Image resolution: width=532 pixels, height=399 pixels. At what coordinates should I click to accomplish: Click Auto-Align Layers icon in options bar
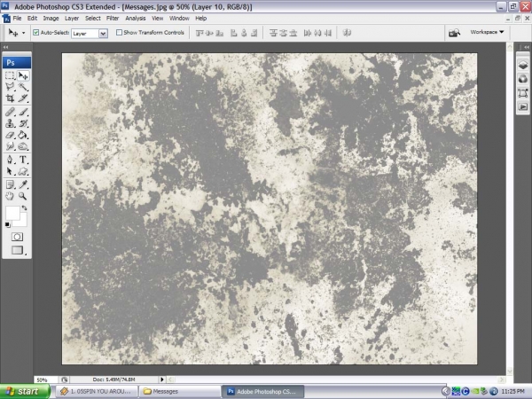point(347,33)
